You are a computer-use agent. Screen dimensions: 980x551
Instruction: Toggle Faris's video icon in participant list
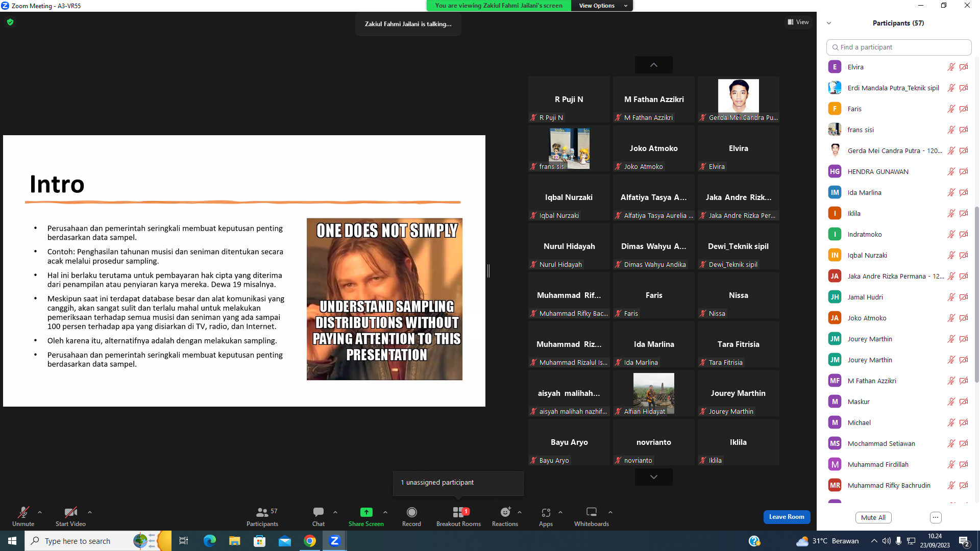[x=964, y=109]
